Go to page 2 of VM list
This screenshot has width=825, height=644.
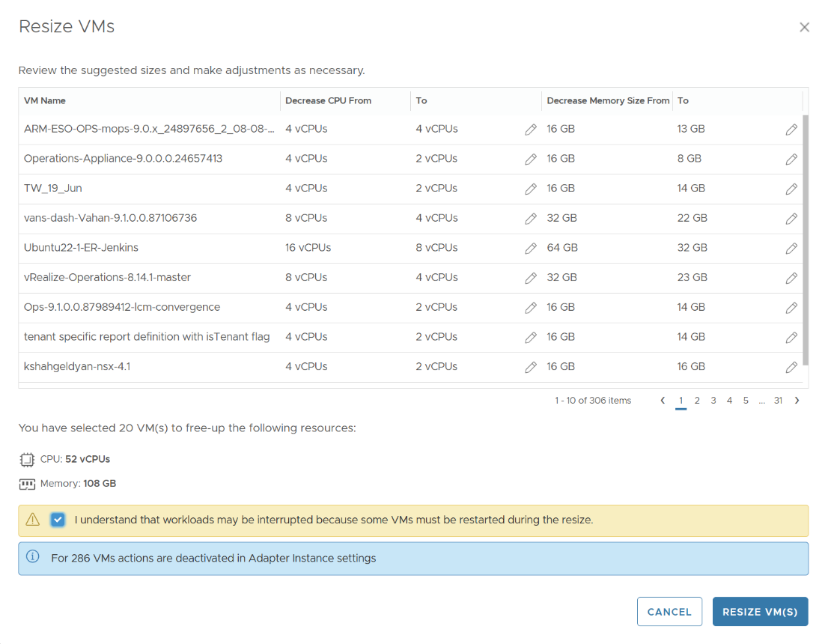tap(697, 401)
